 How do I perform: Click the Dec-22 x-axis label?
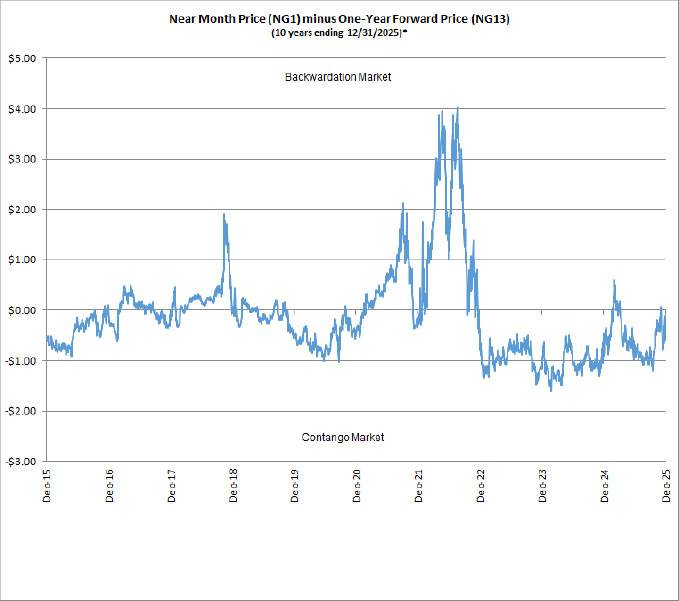pyautogui.click(x=480, y=483)
